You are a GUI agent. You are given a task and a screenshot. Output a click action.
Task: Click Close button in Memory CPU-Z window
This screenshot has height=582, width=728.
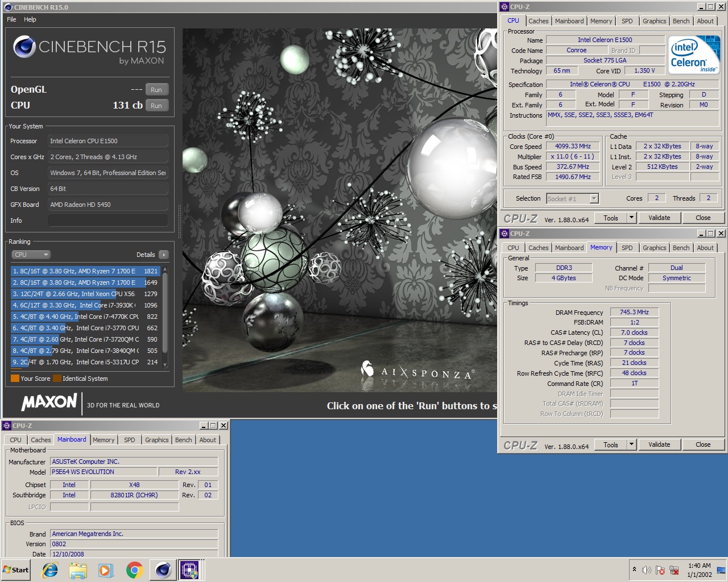pyautogui.click(x=703, y=444)
